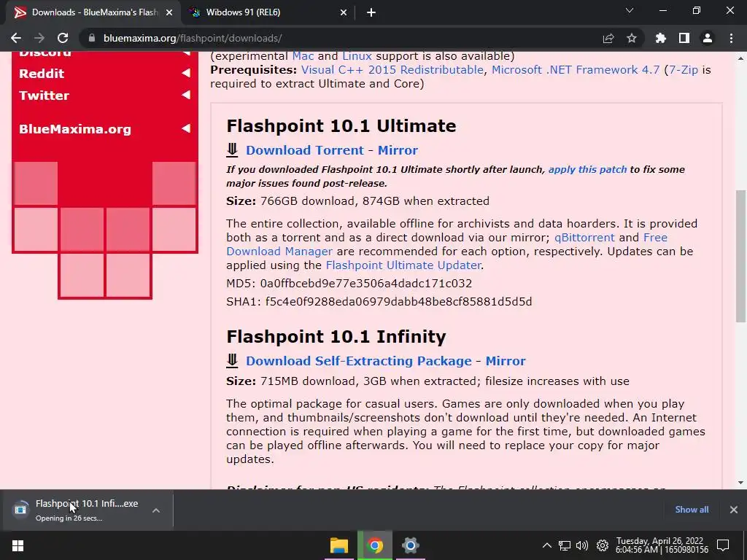Click the apply this patch link

pyautogui.click(x=587, y=169)
